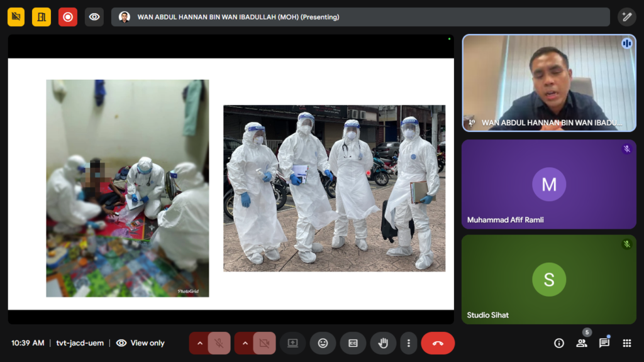This screenshot has width=644, height=362.
Task: Toggle the muted microphone button
Action: (219, 343)
